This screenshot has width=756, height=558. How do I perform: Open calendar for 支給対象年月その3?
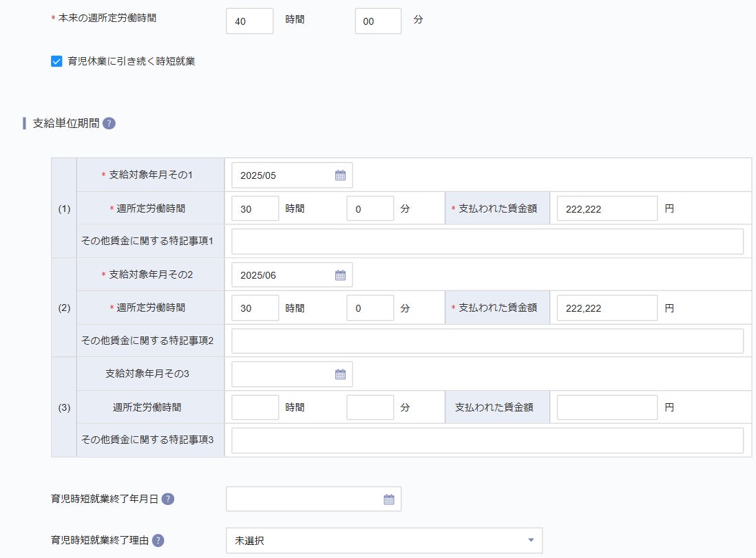coord(340,374)
